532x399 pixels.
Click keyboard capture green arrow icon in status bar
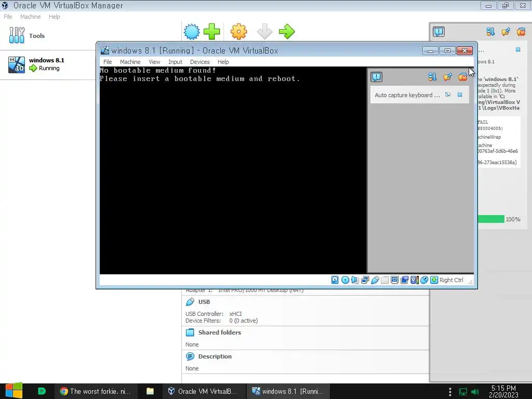tap(434, 280)
